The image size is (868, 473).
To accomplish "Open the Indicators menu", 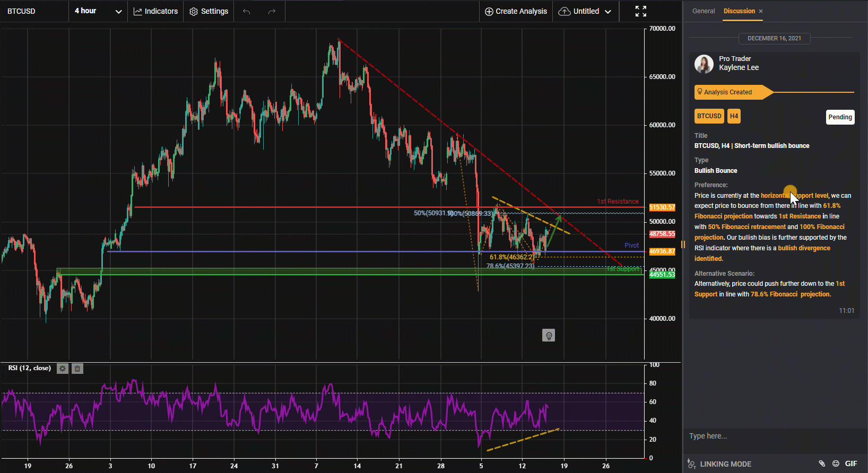I will click(x=155, y=11).
